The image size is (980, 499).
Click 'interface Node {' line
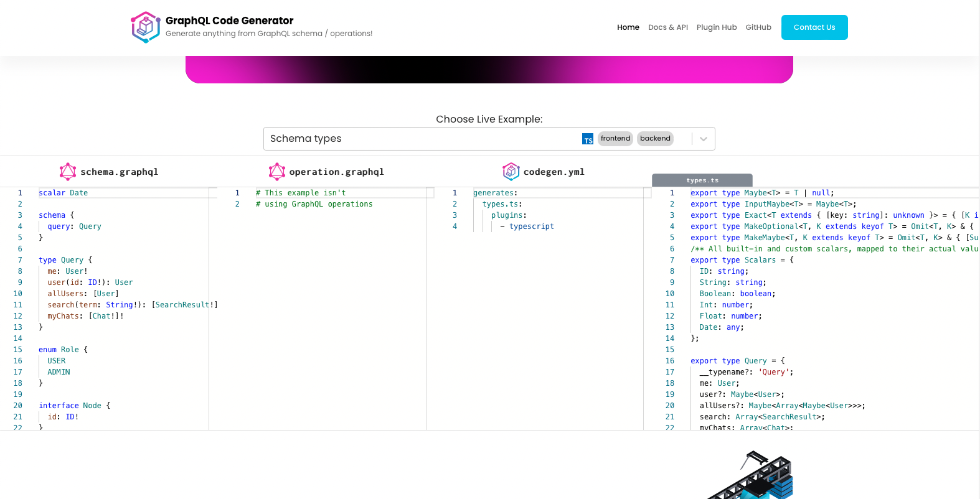[75, 406]
